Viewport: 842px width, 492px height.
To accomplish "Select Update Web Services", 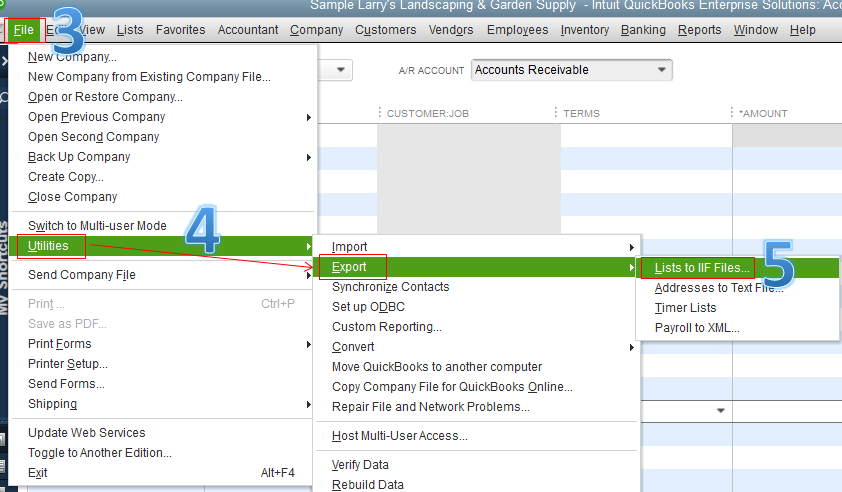I will click(86, 433).
